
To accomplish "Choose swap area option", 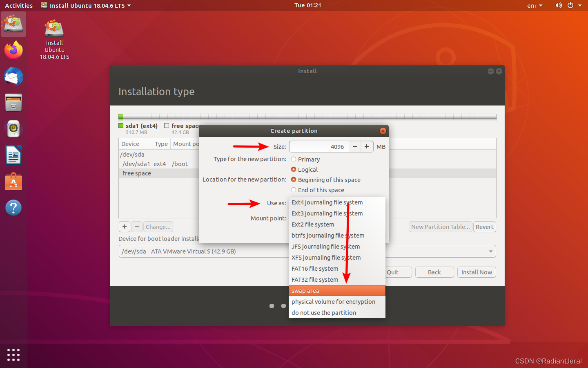I will (x=337, y=291).
